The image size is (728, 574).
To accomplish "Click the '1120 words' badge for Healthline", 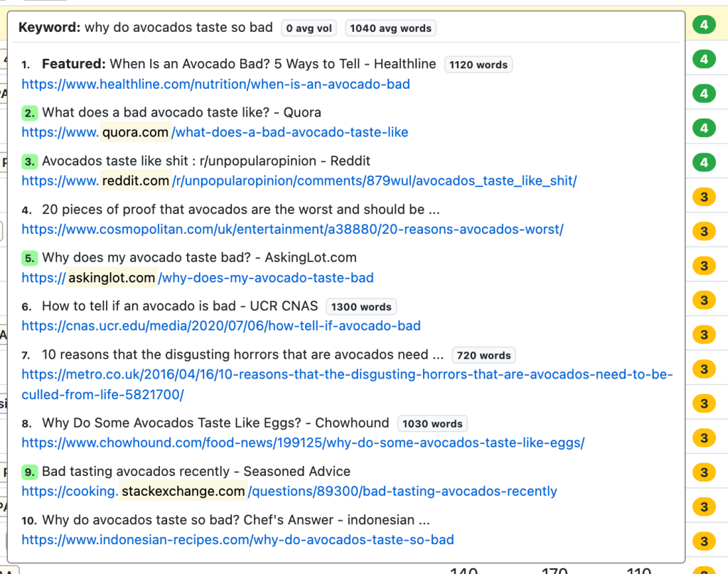I will pyautogui.click(x=478, y=65).
